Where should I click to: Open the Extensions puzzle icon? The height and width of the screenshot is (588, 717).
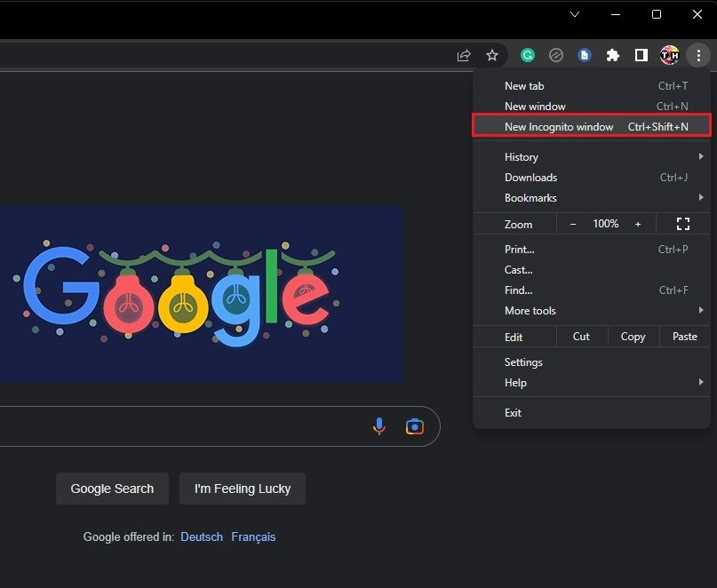[612, 55]
